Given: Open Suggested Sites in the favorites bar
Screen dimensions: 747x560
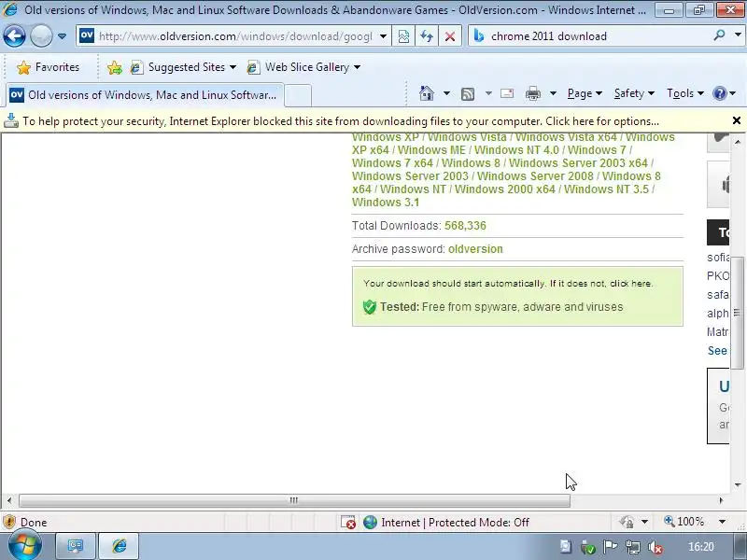Looking at the screenshot, I should [183, 67].
